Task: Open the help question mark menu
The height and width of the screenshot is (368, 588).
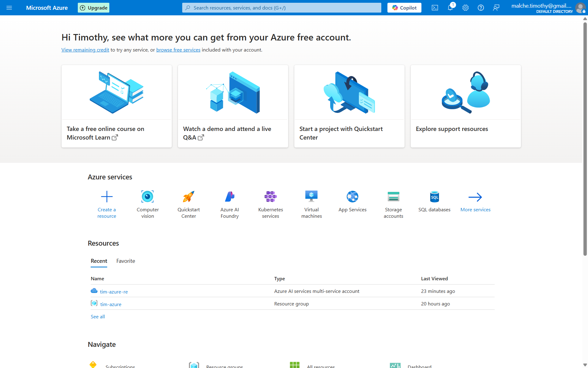Action: tap(481, 8)
